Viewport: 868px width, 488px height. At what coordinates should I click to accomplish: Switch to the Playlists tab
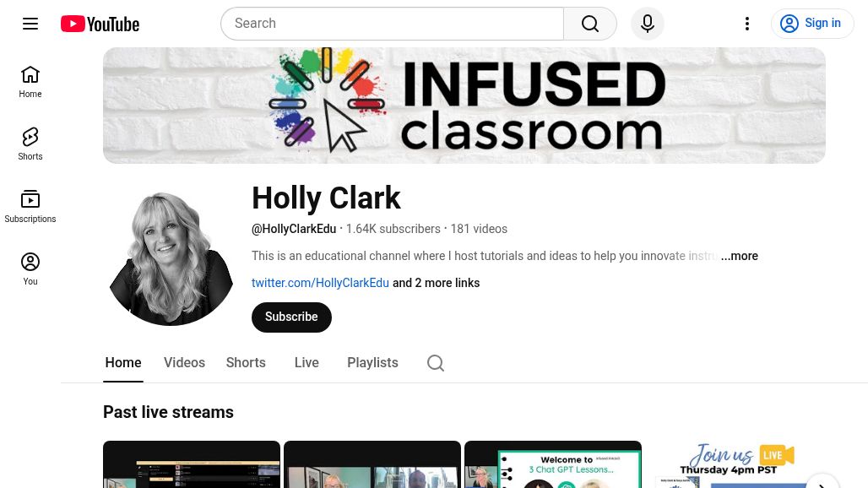click(372, 362)
